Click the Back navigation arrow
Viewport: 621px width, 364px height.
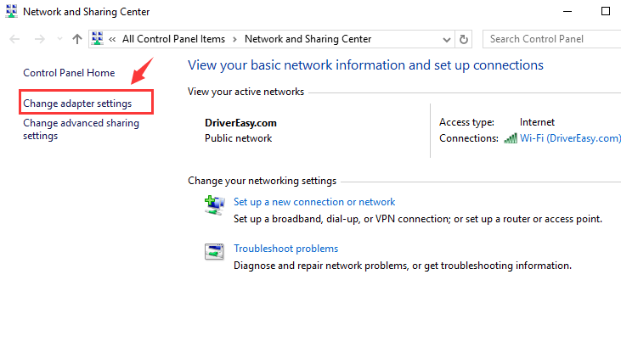point(14,39)
